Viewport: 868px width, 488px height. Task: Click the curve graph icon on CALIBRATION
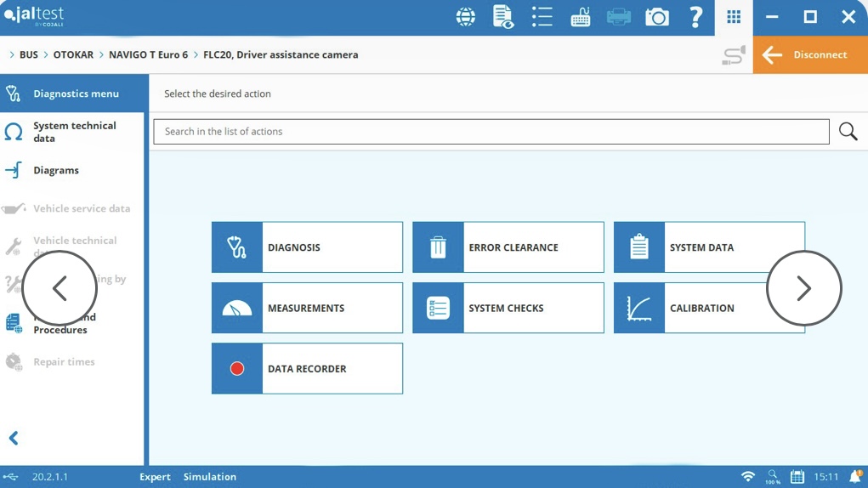pos(638,308)
